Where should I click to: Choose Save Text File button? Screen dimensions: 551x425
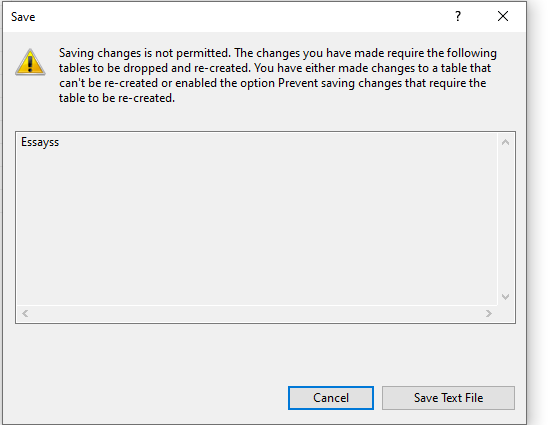[x=448, y=398]
